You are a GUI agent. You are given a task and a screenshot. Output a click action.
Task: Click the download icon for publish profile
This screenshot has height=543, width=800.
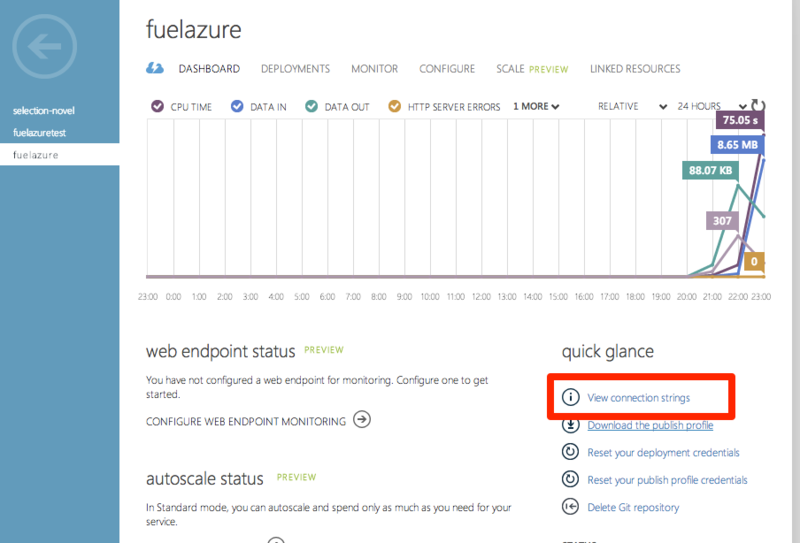coord(570,425)
